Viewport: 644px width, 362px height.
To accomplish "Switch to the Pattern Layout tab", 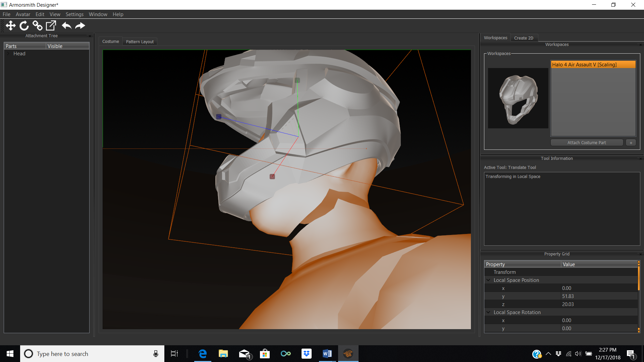I will [x=140, y=42].
